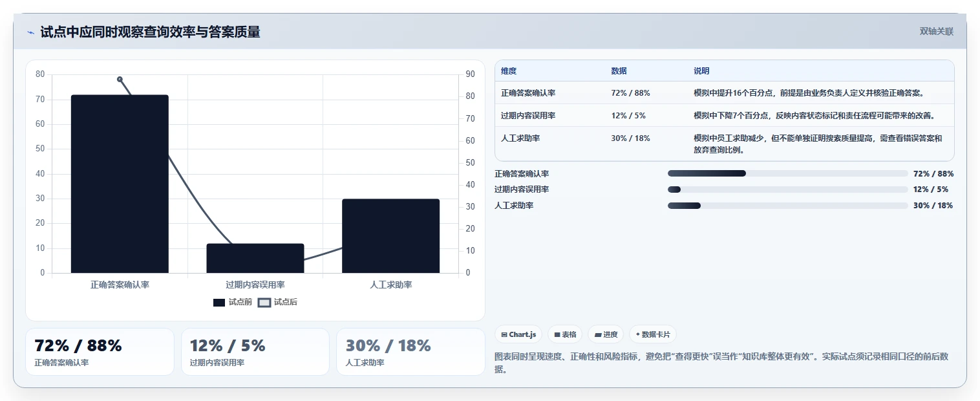Image resolution: width=980 pixels, height=401 pixels.
Task: Click the 人工求助率 bar in the chart
Action: pyautogui.click(x=391, y=236)
